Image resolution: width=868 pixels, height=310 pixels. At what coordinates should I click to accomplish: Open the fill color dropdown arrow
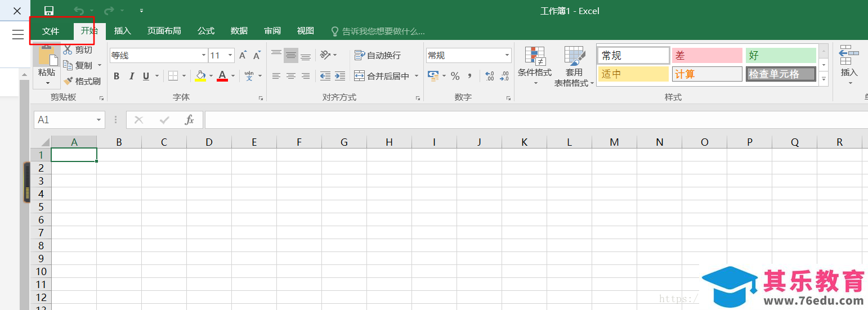pos(211,76)
